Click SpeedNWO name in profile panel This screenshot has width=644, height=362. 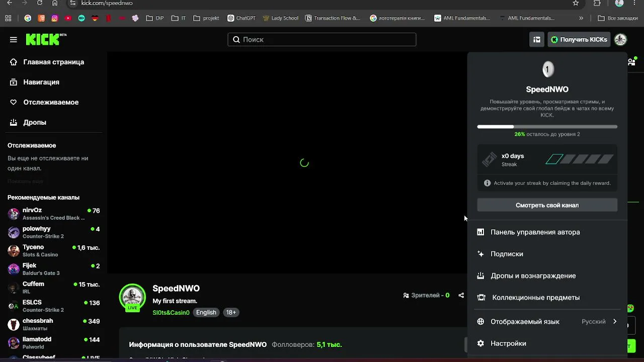[547, 89]
